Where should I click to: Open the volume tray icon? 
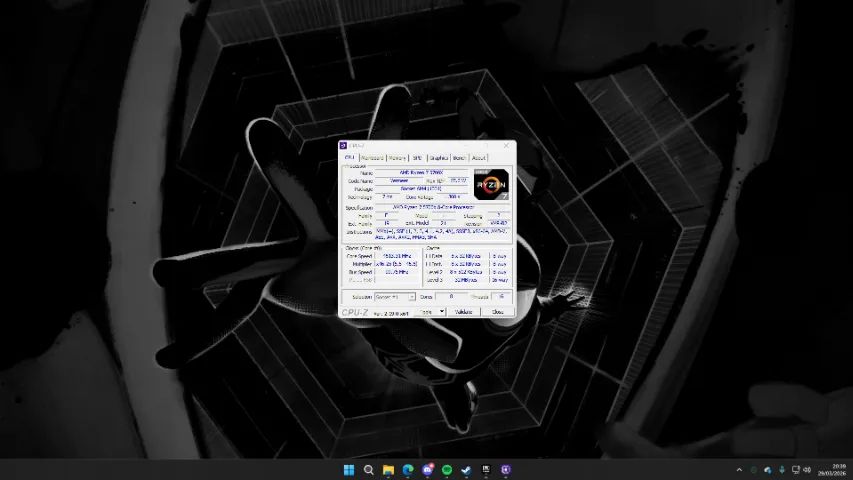coord(807,470)
